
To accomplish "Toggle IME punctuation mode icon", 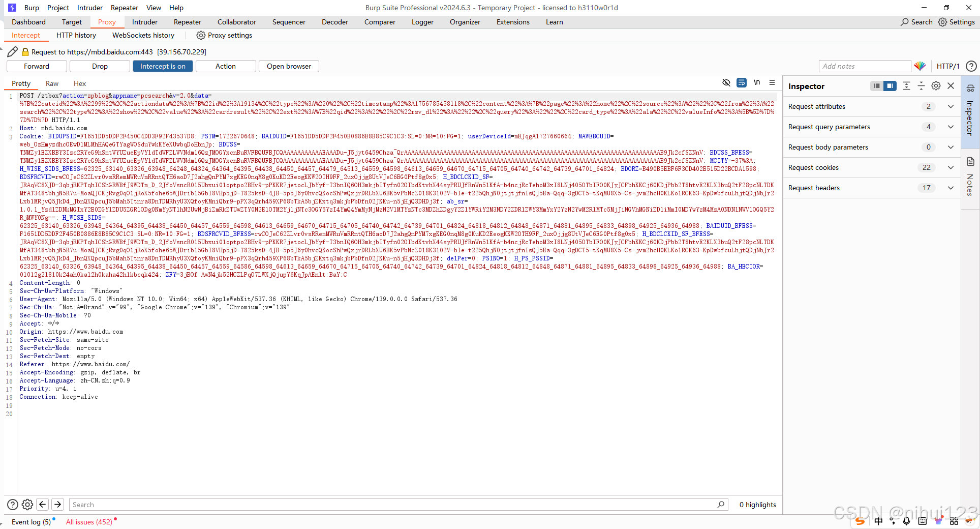I will [893, 521].
